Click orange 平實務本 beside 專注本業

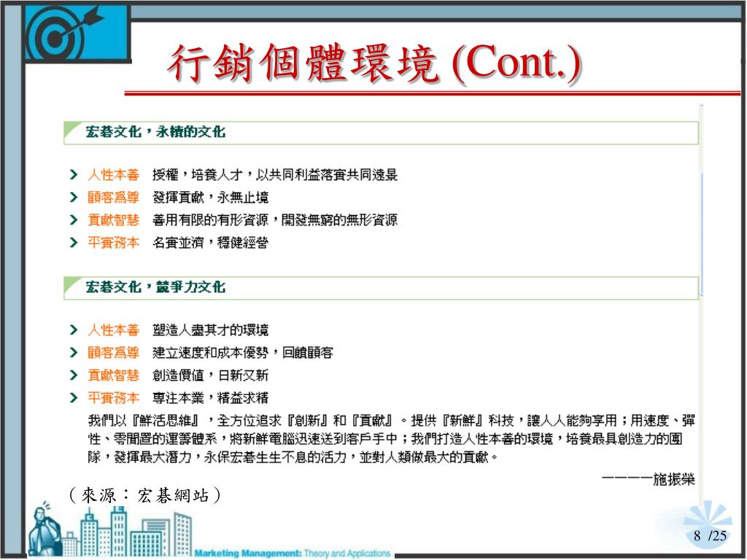[113, 397]
